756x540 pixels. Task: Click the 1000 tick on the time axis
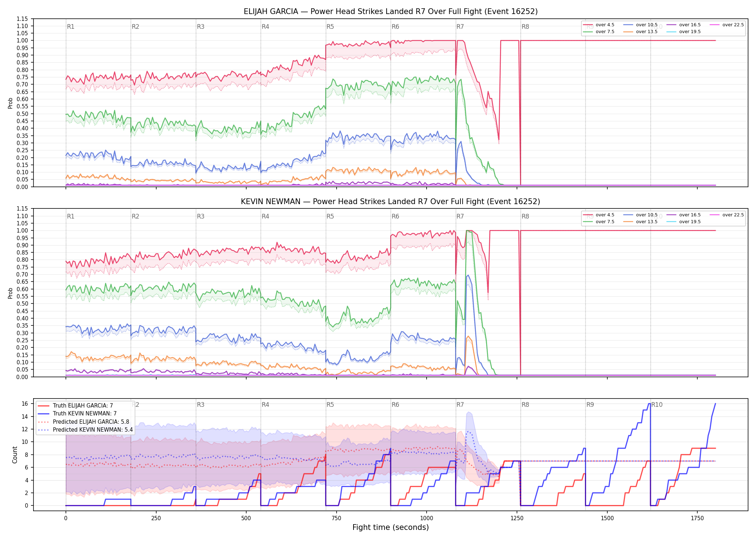tap(427, 518)
